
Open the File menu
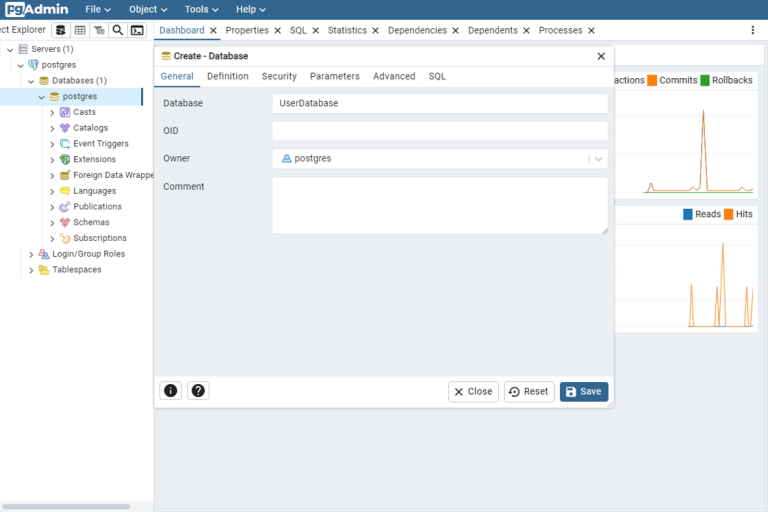[x=98, y=9]
